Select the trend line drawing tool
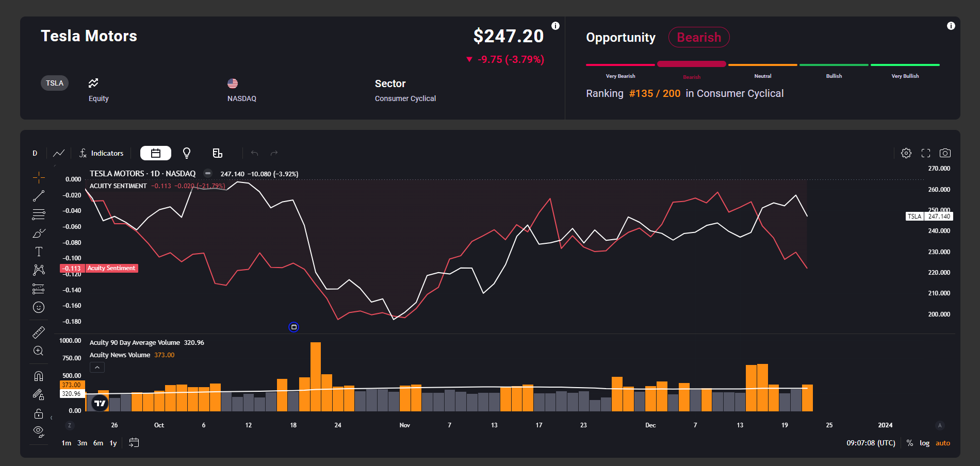The image size is (980, 466). 39,195
